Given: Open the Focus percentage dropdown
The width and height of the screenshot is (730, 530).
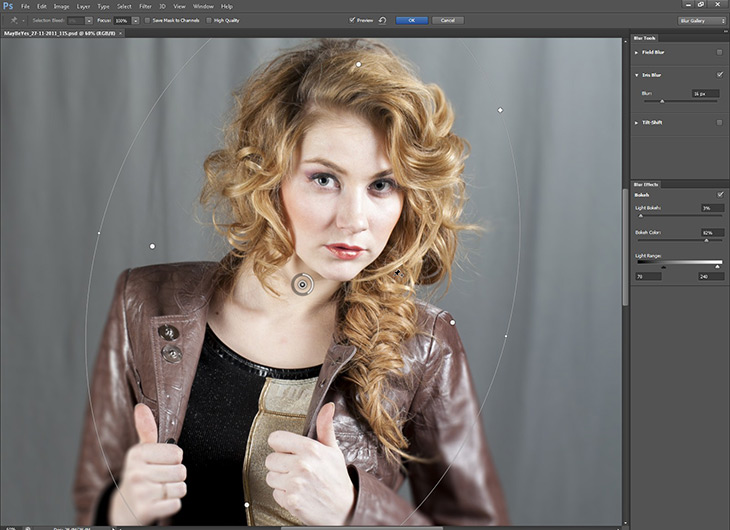Looking at the screenshot, I should 135,20.
